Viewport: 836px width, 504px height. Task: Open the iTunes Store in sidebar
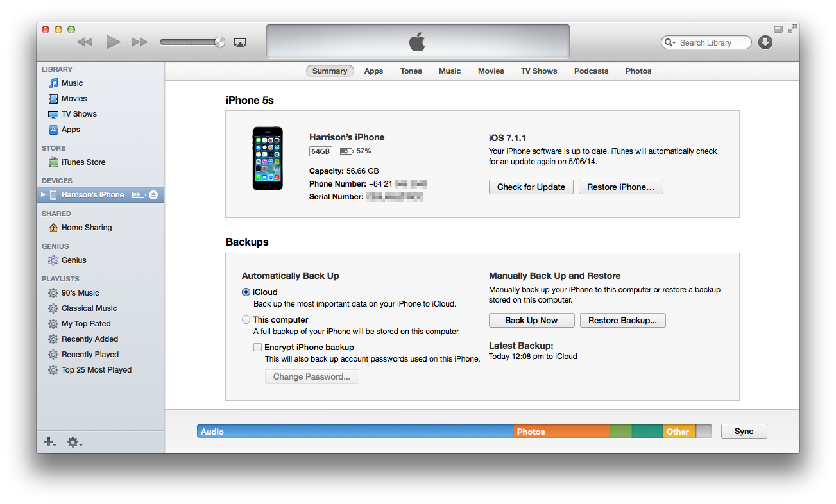pos(83,162)
